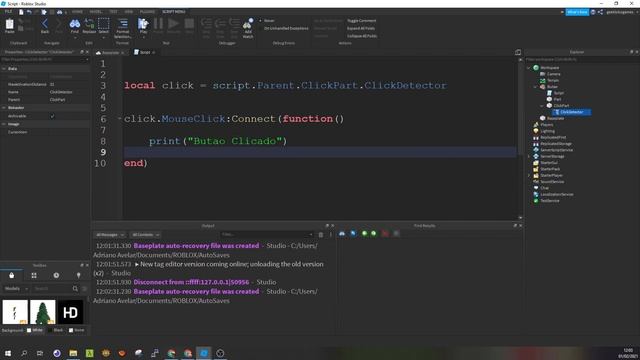Select the pine tree model thumbnail

[42, 312]
